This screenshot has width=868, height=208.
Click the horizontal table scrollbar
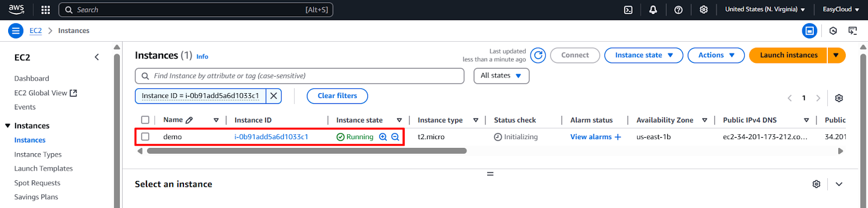[307, 151]
